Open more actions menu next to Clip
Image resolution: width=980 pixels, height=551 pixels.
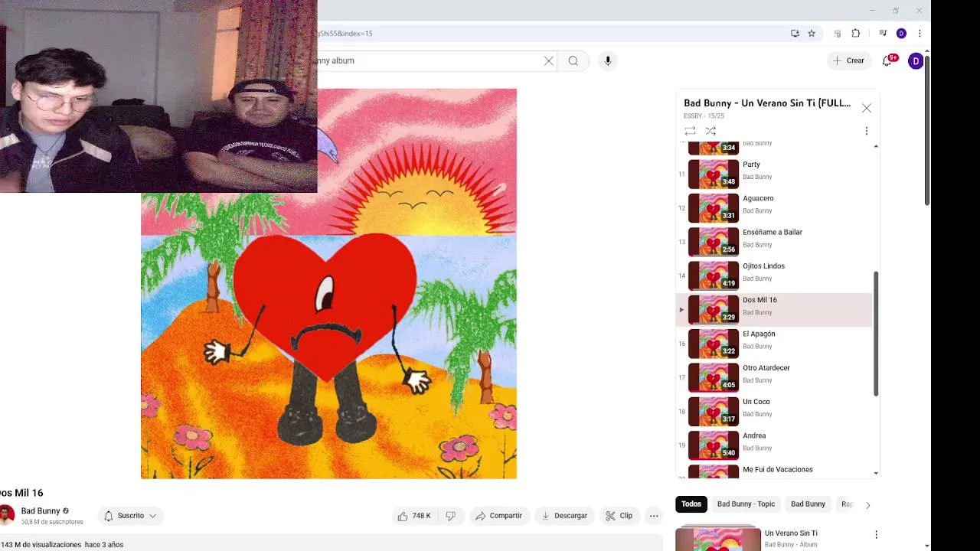pyautogui.click(x=654, y=516)
